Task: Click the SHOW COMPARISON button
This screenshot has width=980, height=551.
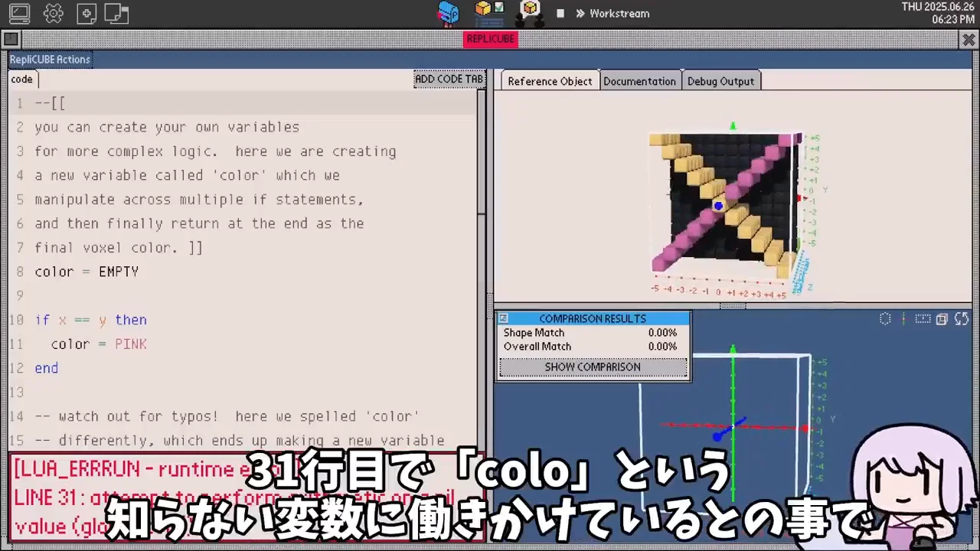Action: pos(593,367)
